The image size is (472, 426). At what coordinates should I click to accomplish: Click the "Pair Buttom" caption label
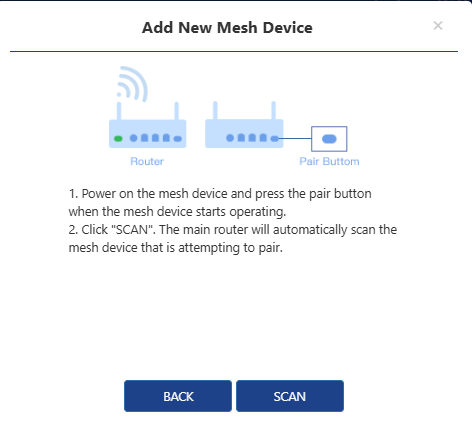(x=329, y=161)
